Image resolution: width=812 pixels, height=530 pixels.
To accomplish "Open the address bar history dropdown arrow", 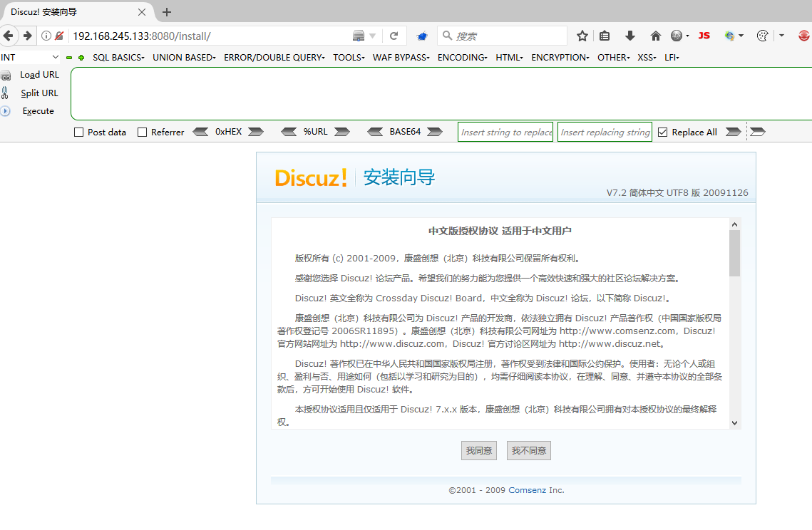I will [372, 36].
